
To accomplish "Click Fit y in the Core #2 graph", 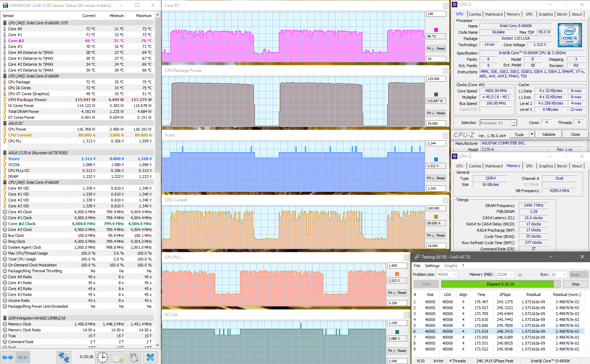I will [x=431, y=49].
